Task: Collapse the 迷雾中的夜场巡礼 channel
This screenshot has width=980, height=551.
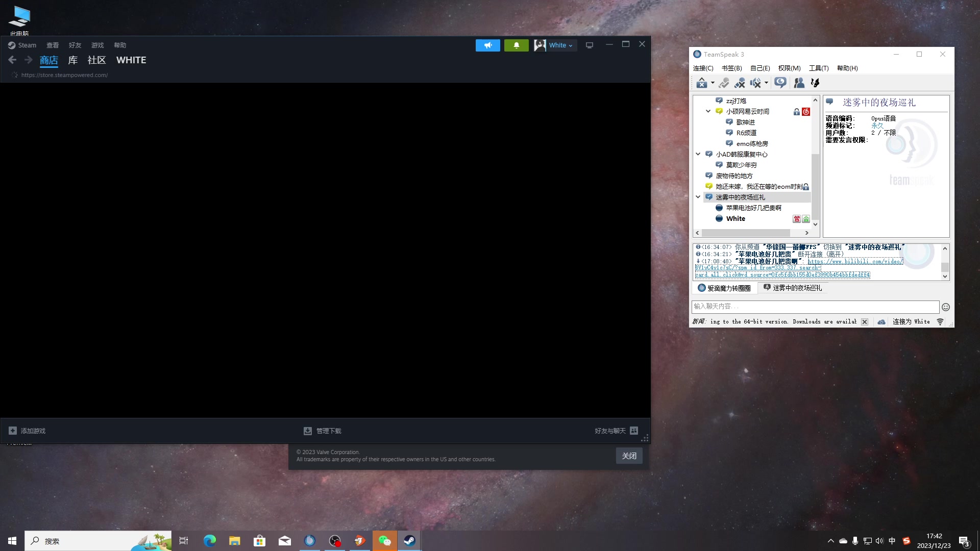Action: tap(698, 197)
